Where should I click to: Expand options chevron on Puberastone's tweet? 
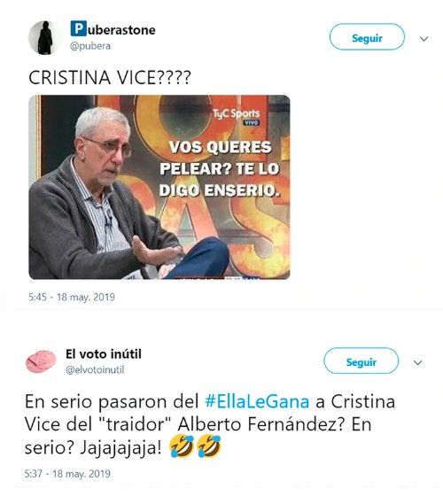point(424,39)
